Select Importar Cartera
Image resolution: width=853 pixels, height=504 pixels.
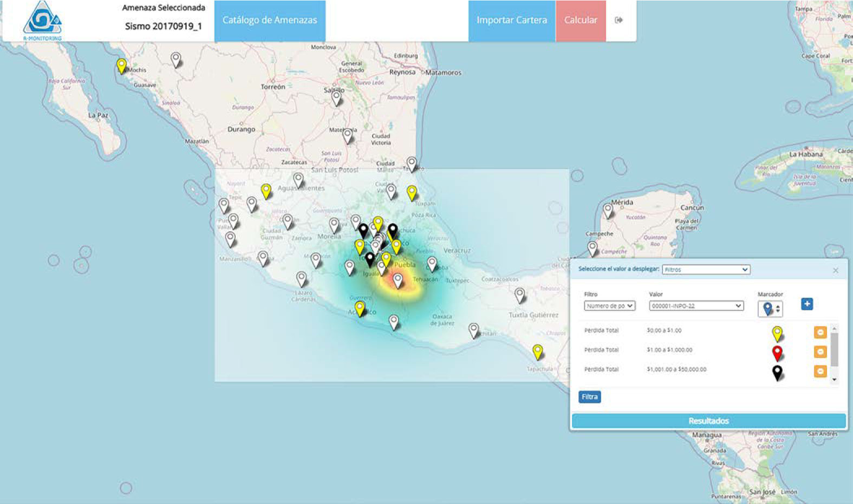coord(511,21)
